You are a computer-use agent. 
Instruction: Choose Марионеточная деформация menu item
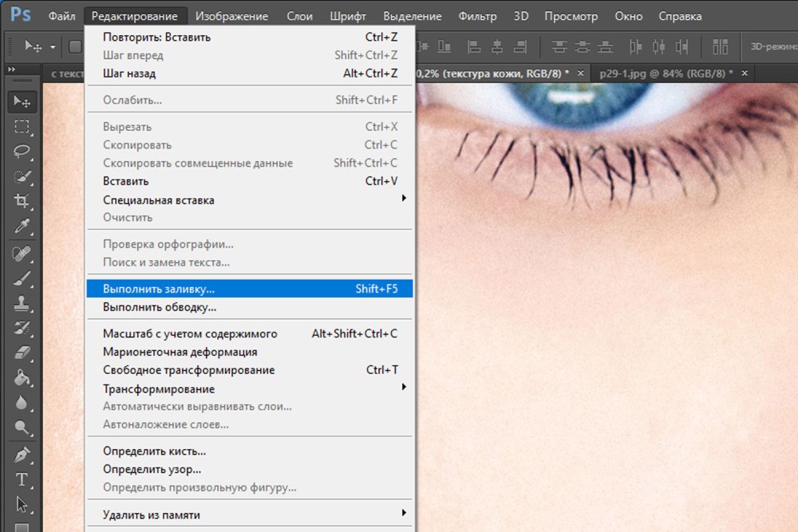[249, 352]
